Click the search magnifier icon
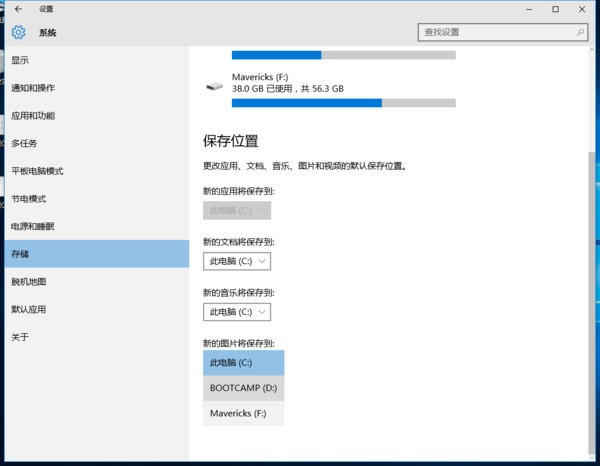This screenshot has height=466, width=600. point(580,32)
